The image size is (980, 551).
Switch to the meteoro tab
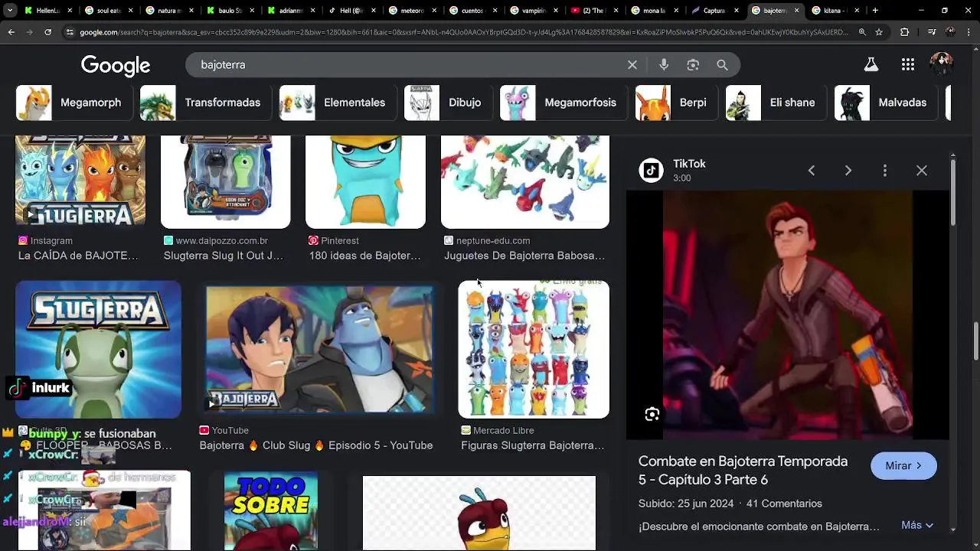(x=411, y=11)
